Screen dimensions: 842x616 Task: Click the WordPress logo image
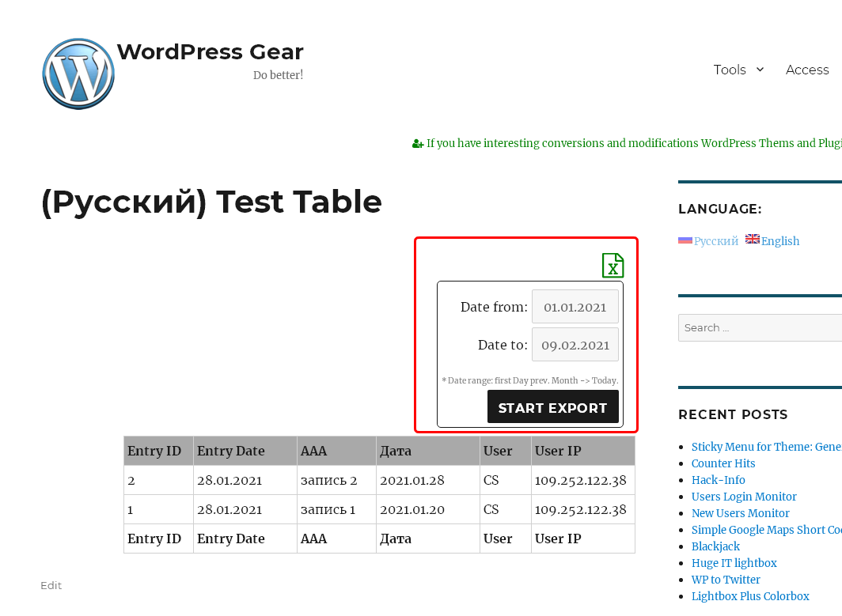[78, 74]
